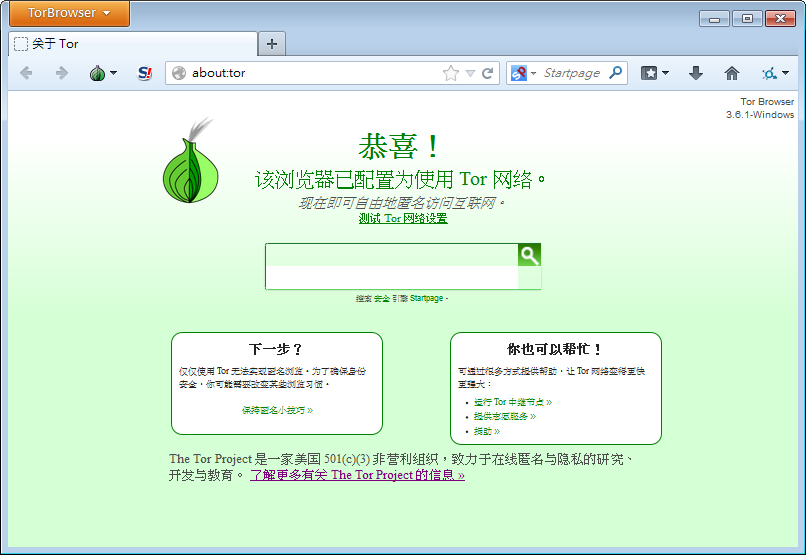Screen dimensions: 806x555
Task: Open the bookmarks menu icon
Action: pos(649,73)
